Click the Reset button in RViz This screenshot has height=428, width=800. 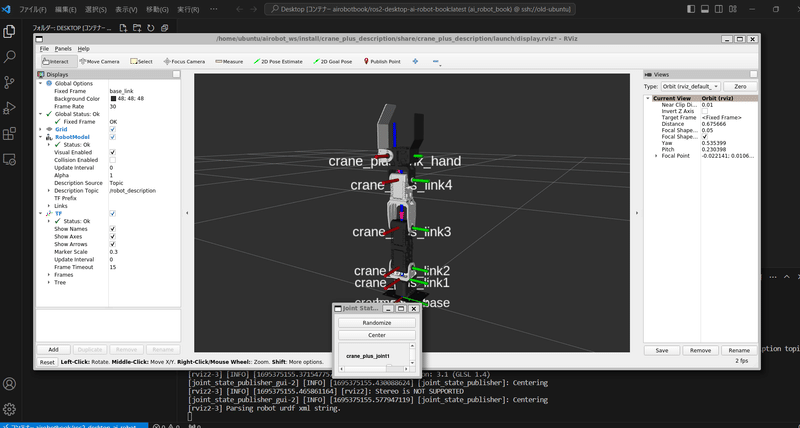47,362
